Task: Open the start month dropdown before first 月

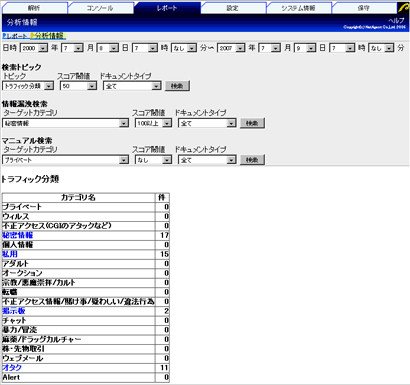Action: (72, 48)
